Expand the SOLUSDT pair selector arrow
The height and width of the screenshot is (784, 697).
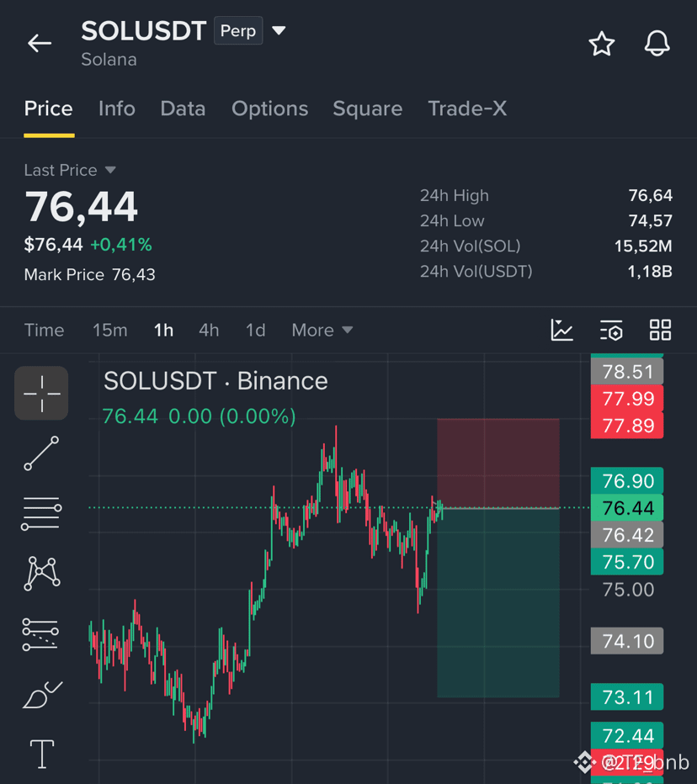(279, 31)
